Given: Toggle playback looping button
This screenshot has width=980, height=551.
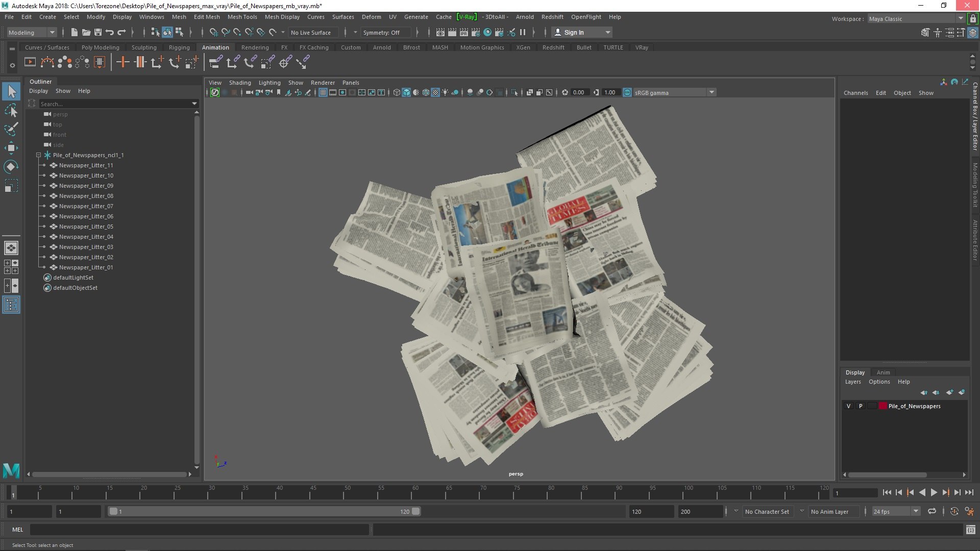Looking at the screenshot, I should pos(932,511).
